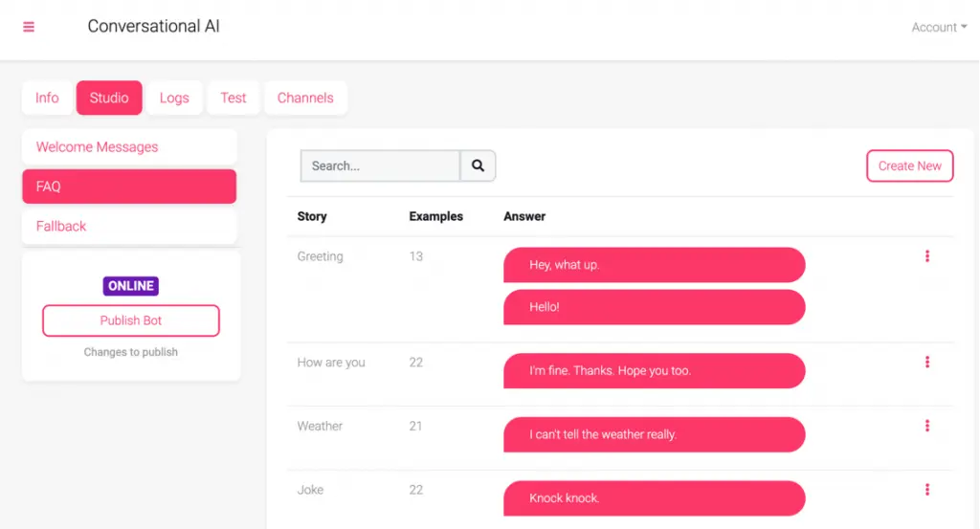Open How are you row options menu

[926, 363]
